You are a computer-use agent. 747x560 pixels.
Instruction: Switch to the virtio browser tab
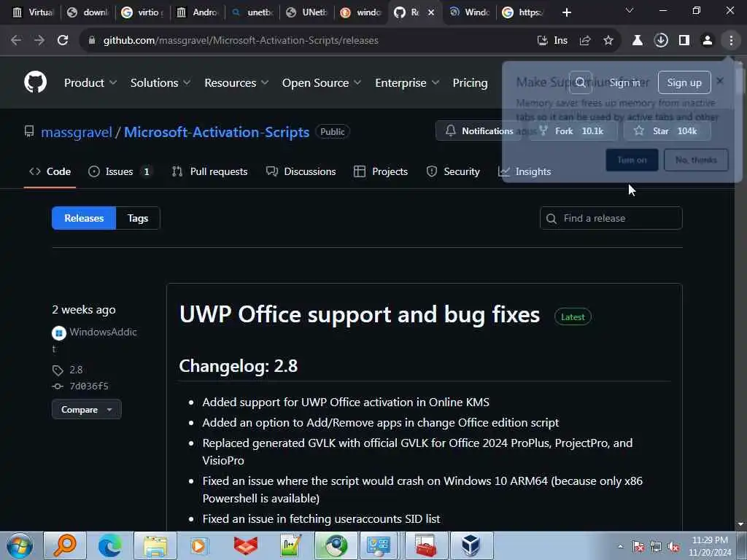[x=142, y=12]
